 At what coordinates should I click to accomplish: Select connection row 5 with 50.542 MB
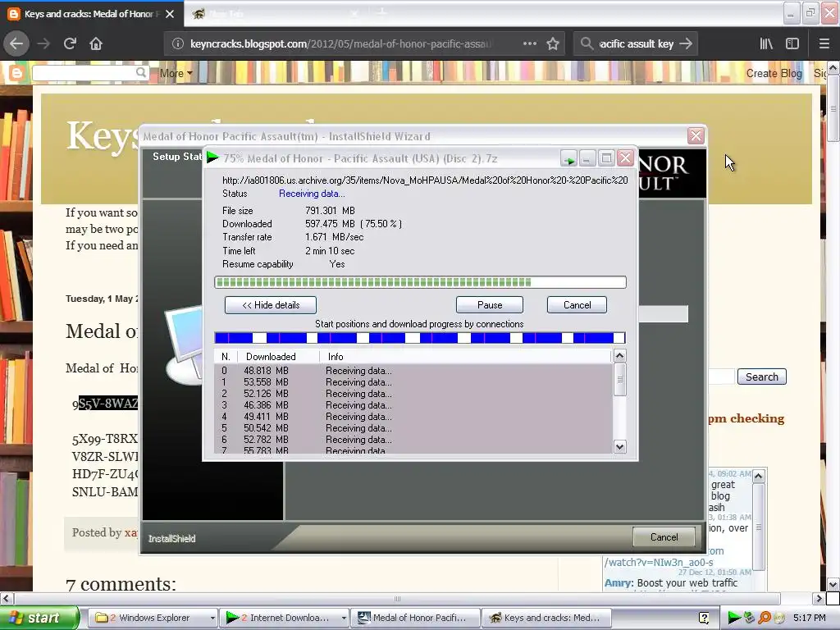tap(413, 428)
